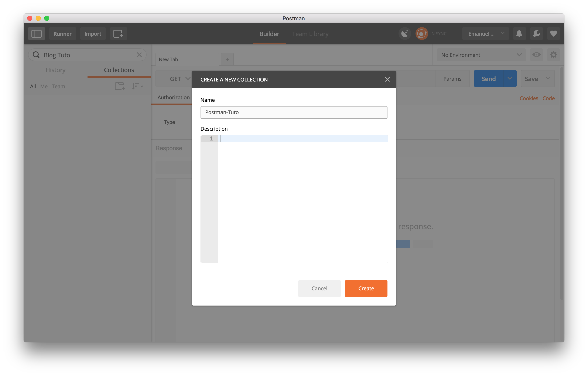Clear the Blog Tuto search text
The width and height of the screenshot is (588, 376).
click(139, 55)
